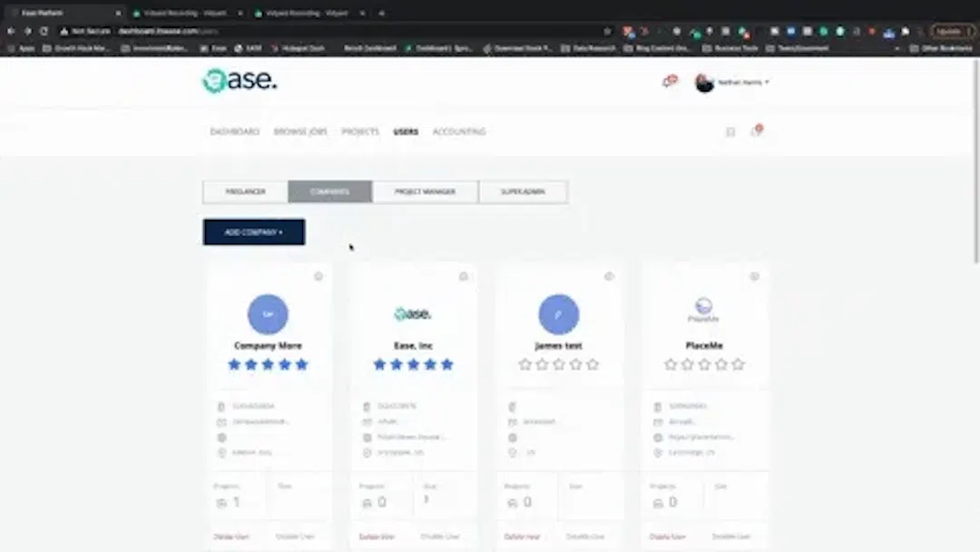Viewport: 980px width, 552px height.
Task: Open settings icon on James test card
Action: pos(609,277)
